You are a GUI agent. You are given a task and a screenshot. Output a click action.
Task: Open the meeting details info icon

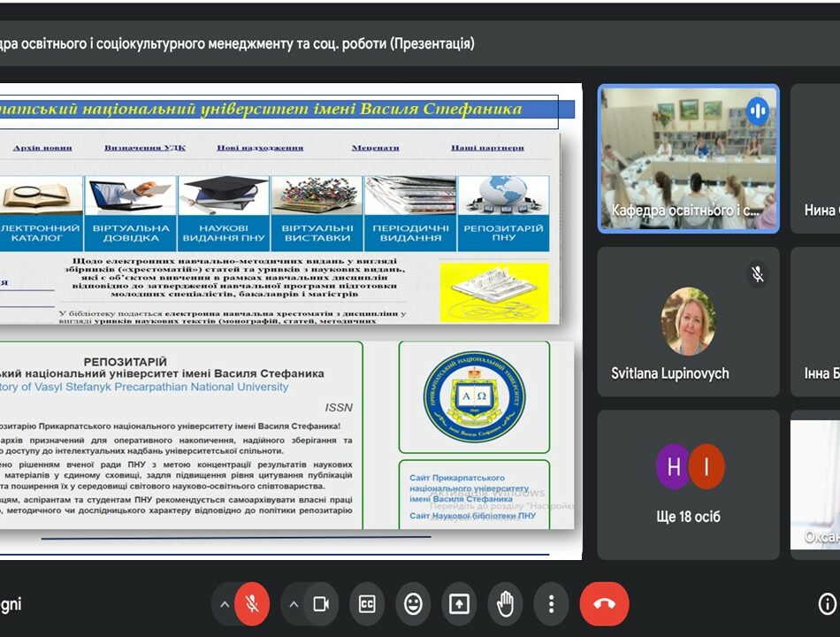tap(827, 604)
